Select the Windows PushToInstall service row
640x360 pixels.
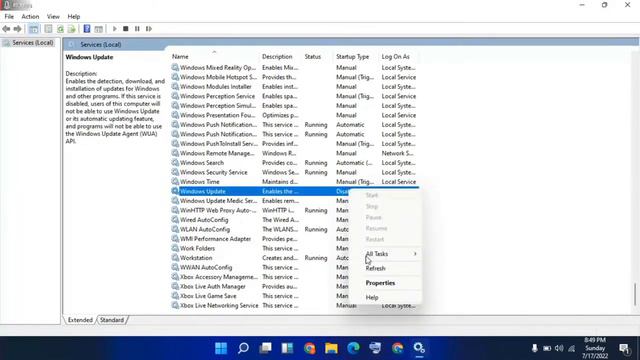(x=294, y=144)
